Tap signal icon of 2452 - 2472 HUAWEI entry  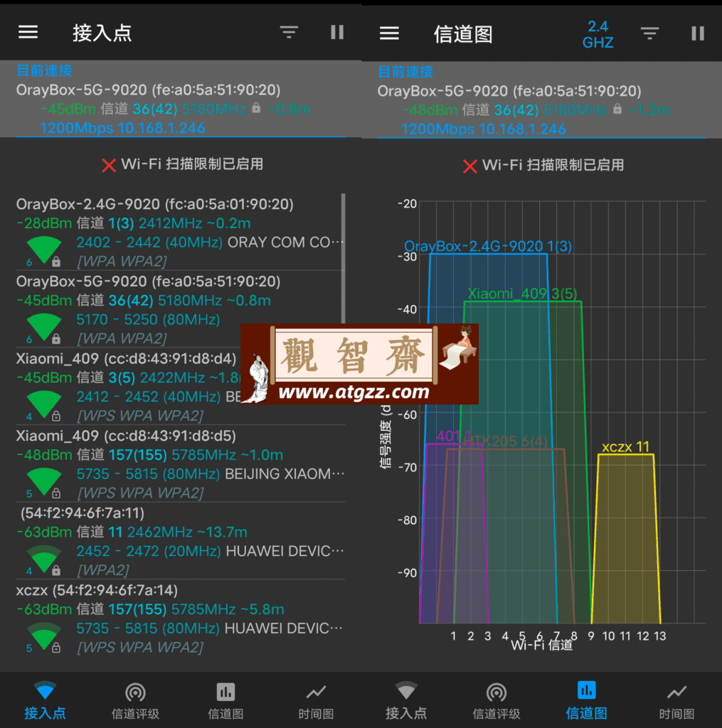pyautogui.click(x=43, y=559)
